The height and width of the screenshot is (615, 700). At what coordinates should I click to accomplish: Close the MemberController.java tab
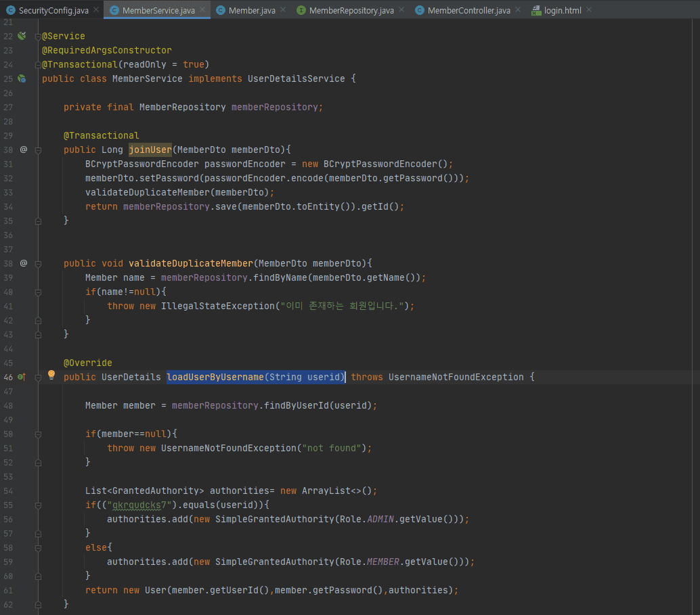(517, 9)
